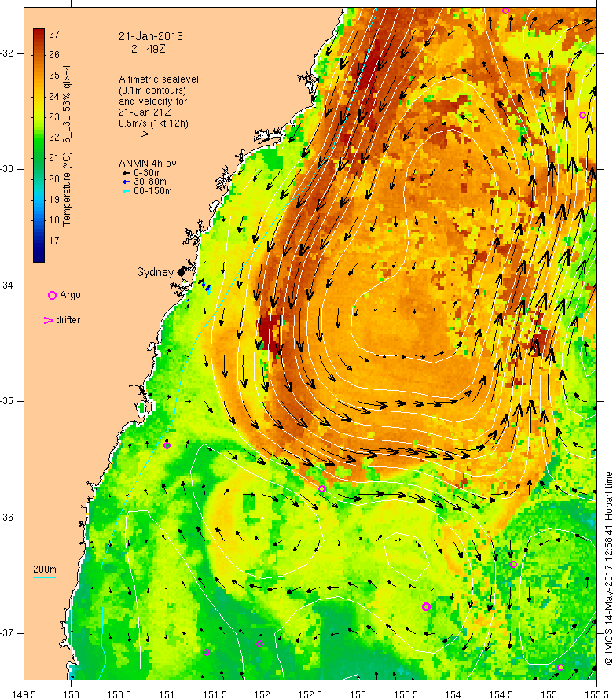
Task: Click the -36 latitude axis label
Action: [7, 518]
